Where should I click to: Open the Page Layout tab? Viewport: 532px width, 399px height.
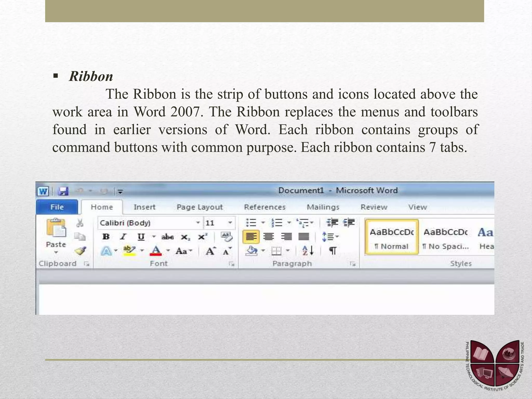coord(199,207)
